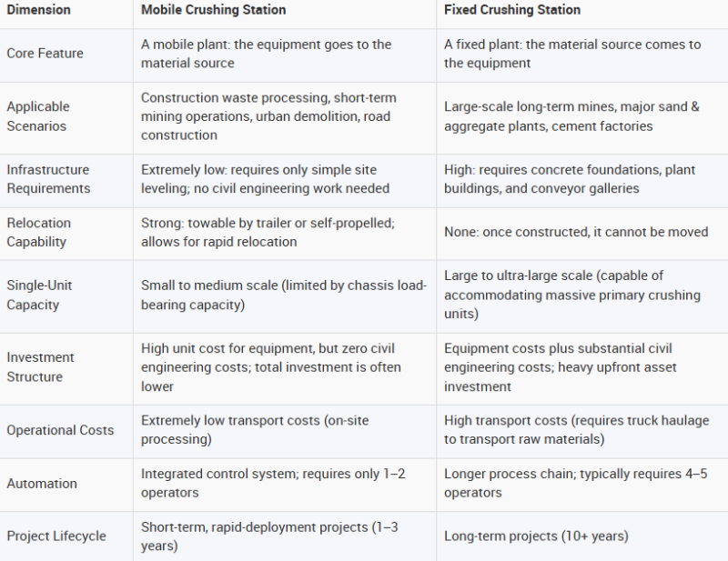
Task: Click the Automation row label
Action: pos(42,484)
